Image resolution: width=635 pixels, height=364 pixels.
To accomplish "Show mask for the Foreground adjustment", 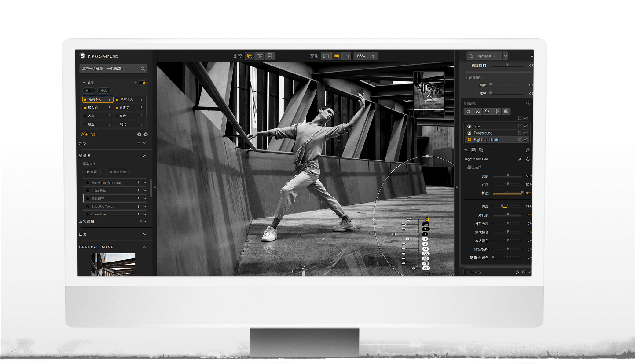I will pos(520,133).
